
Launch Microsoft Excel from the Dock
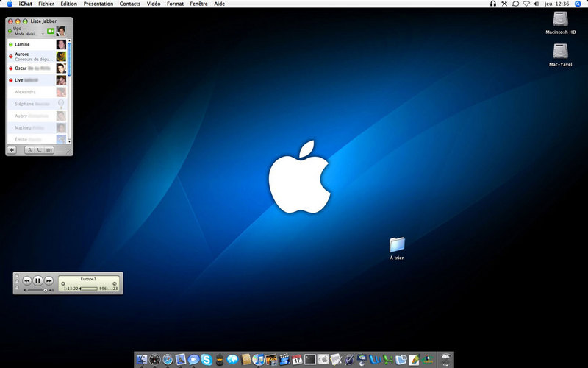[x=388, y=359]
